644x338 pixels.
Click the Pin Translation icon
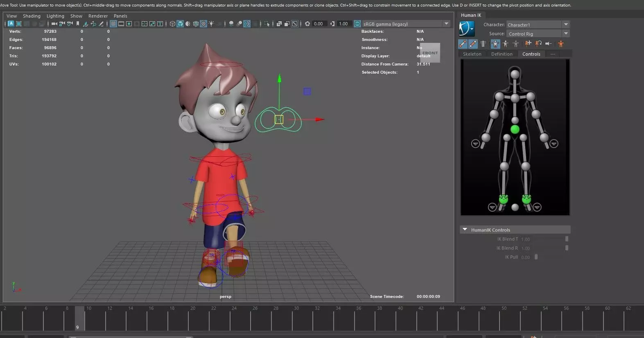[528, 43]
